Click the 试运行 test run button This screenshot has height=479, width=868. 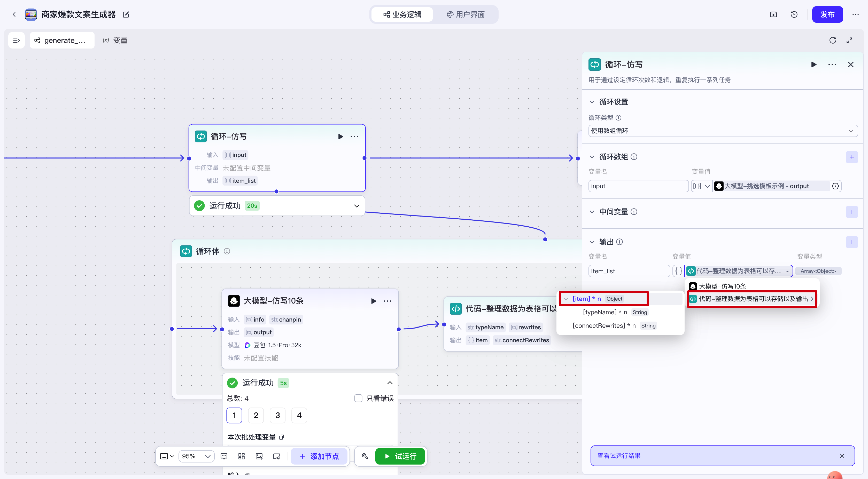click(400, 457)
